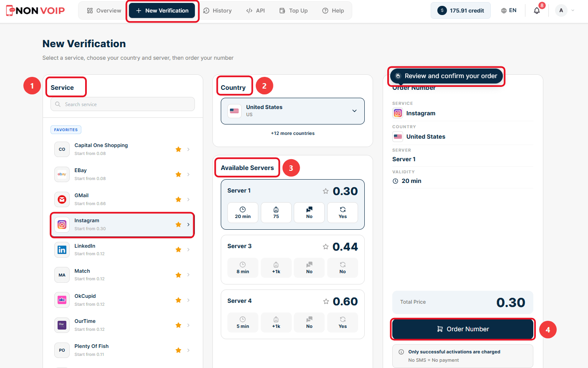Expand the account menu chevron next to avatar
Viewport: 588px width, 368px height.
[573, 10]
